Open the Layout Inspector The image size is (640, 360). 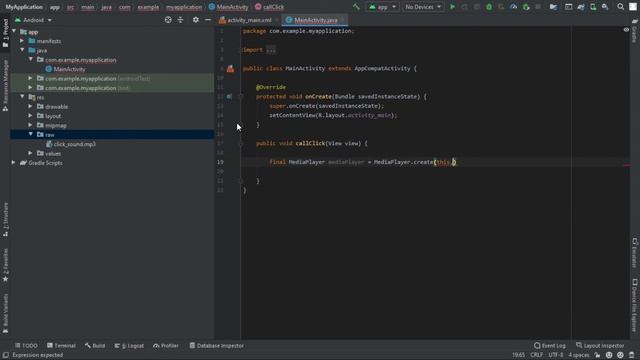click(600, 346)
